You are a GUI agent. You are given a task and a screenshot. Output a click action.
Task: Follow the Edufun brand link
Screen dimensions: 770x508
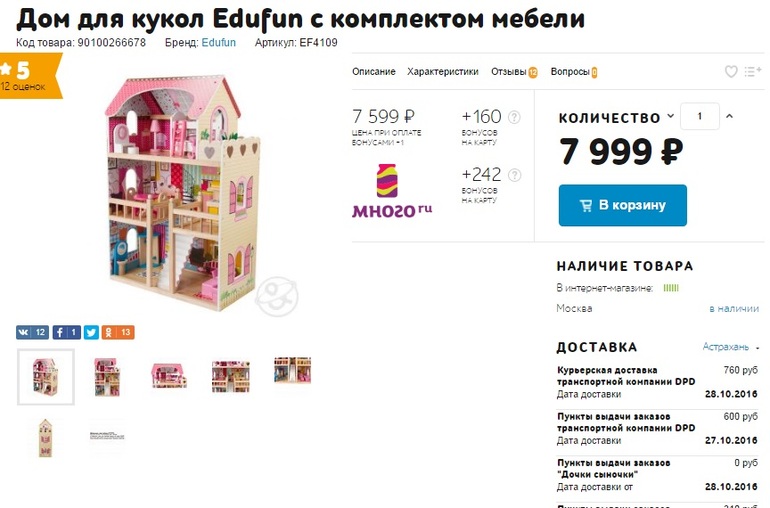(219, 42)
